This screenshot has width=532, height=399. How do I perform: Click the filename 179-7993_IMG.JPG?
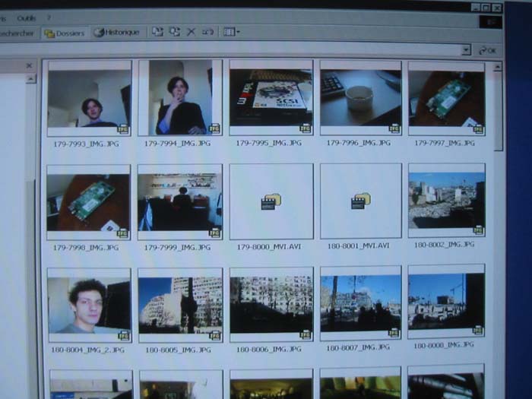click(x=86, y=144)
